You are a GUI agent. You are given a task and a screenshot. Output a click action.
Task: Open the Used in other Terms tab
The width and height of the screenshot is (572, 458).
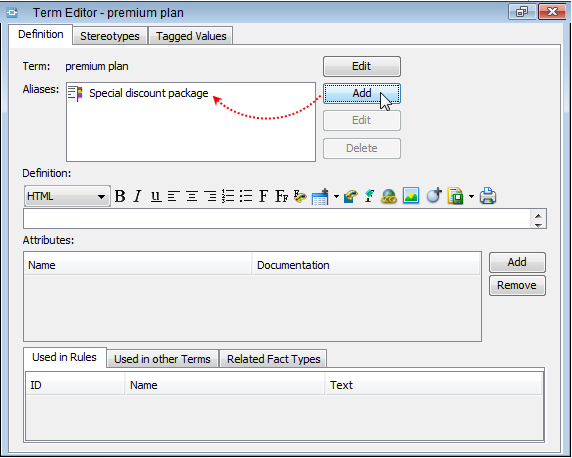[x=162, y=359]
